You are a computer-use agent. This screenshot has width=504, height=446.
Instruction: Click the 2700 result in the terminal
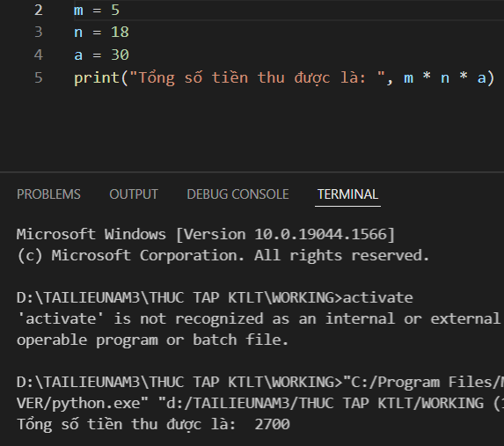coord(273,425)
